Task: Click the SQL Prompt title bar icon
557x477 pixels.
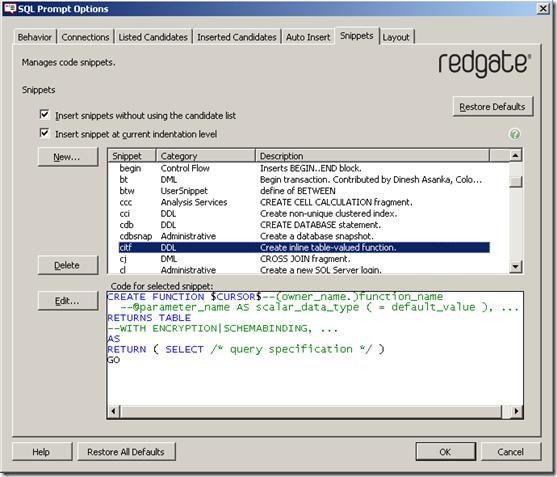Action: pyautogui.click(x=10, y=9)
